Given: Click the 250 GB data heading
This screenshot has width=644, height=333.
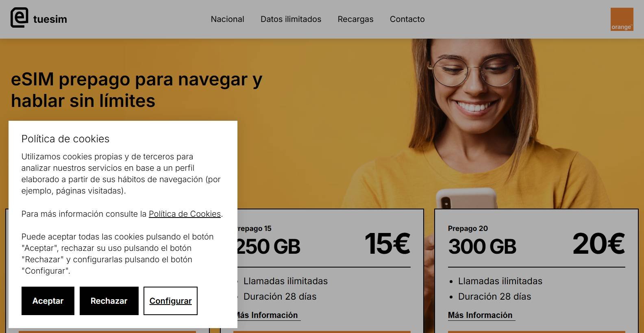Looking at the screenshot, I should tap(269, 246).
